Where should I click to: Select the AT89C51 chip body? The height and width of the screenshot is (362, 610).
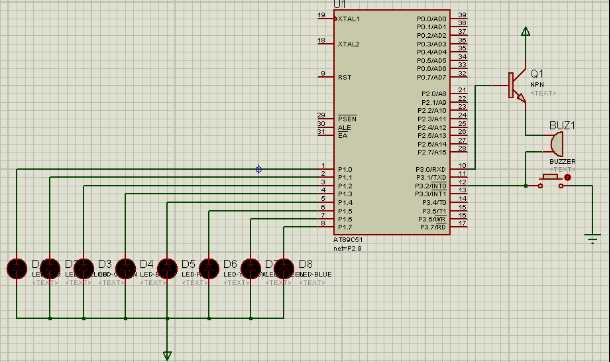(x=392, y=122)
